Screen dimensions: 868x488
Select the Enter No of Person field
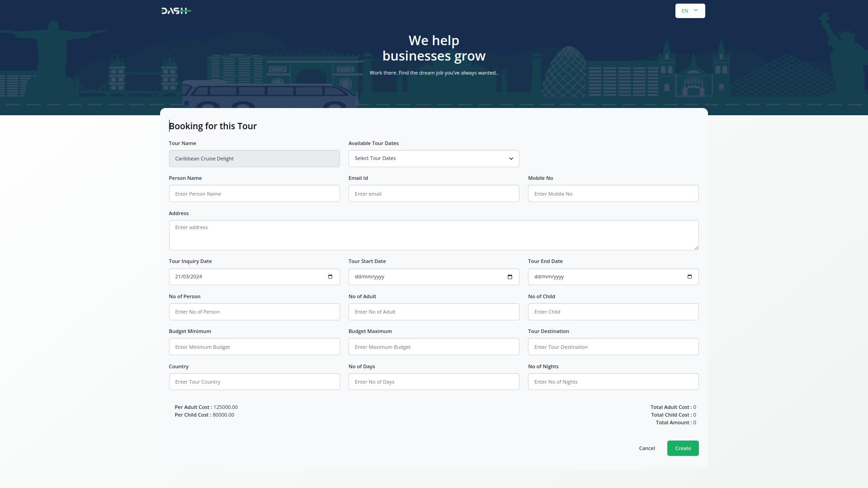click(254, 312)
